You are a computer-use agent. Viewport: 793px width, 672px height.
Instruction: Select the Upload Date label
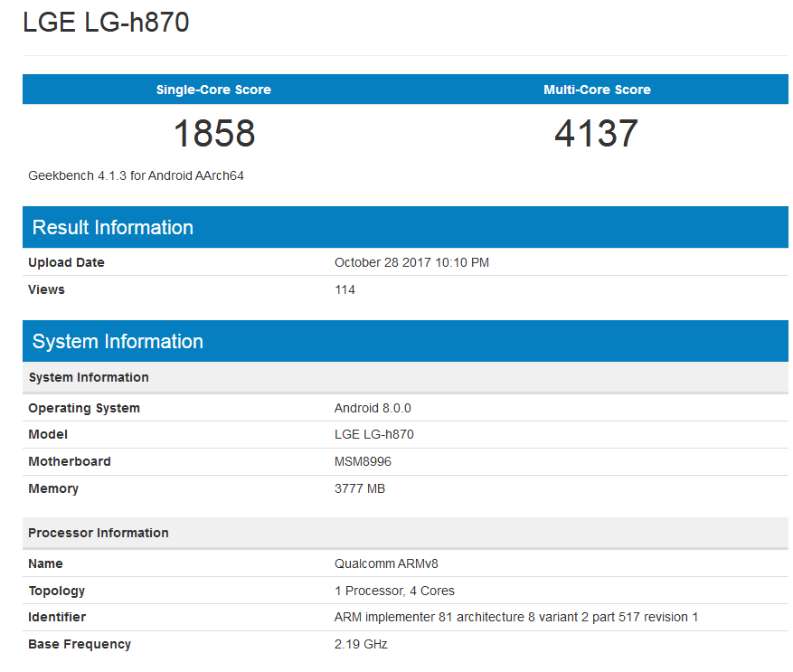[66, 262]
